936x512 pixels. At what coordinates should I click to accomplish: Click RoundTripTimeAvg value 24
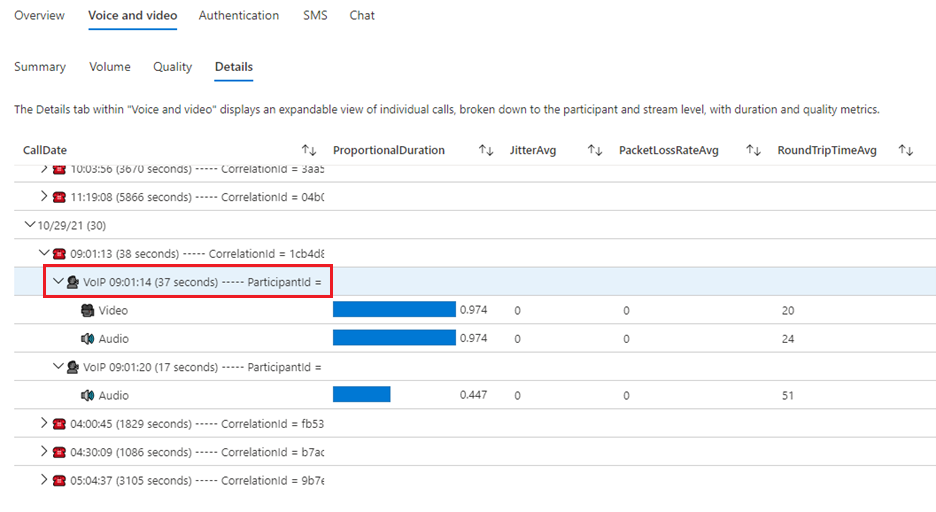pyautogui.click(x=788, y=339)
